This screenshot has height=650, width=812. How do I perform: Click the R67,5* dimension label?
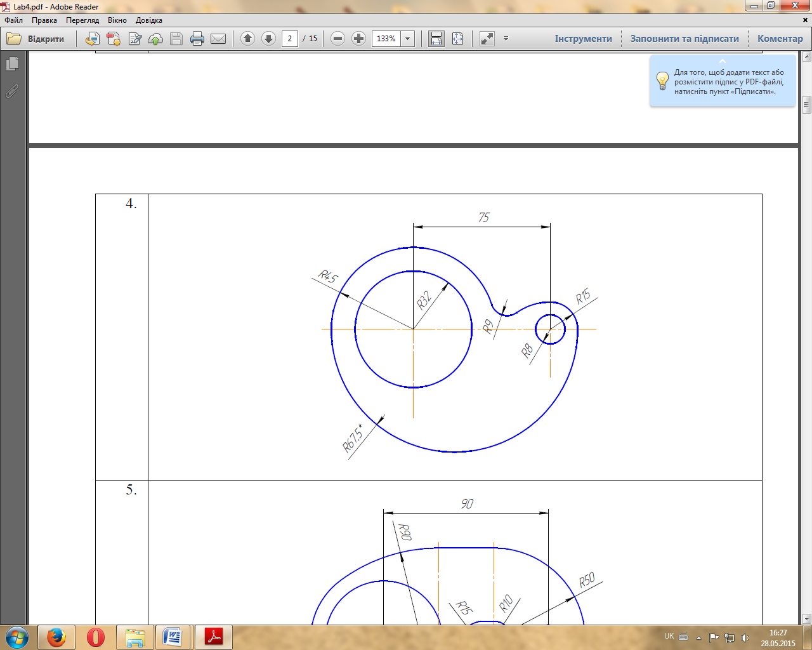[353, 438]
